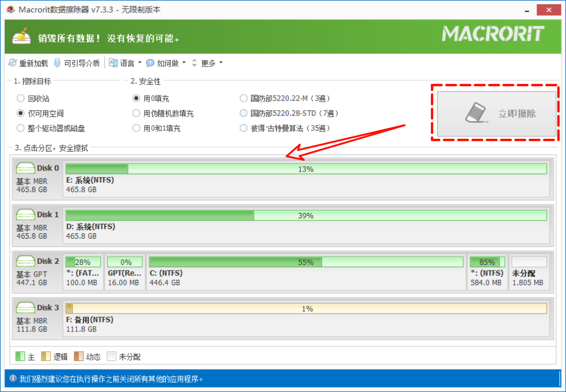This screenshot has width=566, height=392.
Task: Open the 语言 menu label
Action: coord(127,63)
